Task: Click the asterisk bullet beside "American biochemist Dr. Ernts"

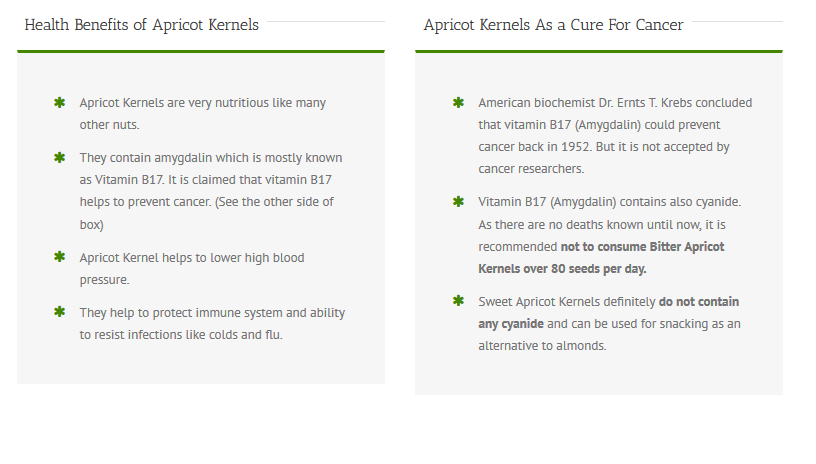Action: (x=458, y=103)
